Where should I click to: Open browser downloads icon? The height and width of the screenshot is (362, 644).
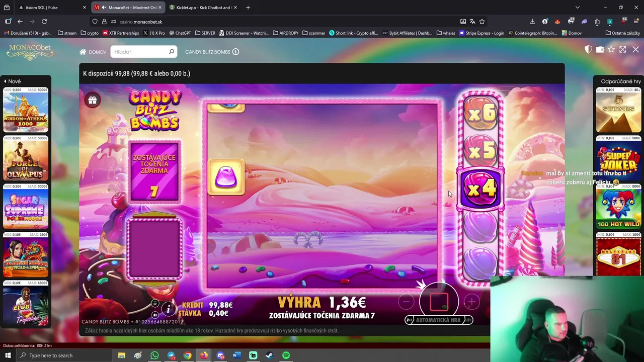(x=532, y=22)
